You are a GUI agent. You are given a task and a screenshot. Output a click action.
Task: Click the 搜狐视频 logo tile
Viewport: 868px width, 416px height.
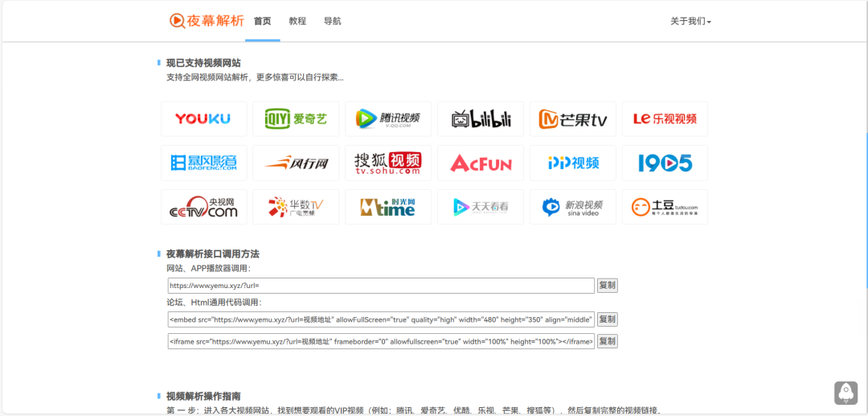pos(388,163)
